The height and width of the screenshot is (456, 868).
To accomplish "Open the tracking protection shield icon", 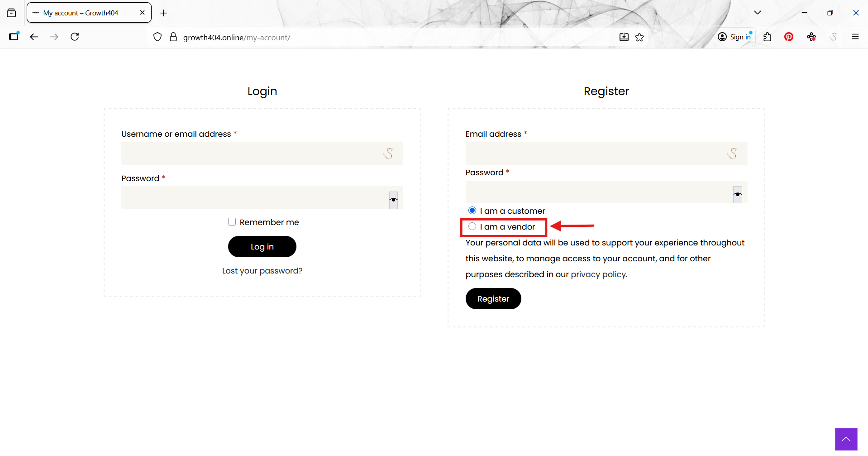I will point(157,37).
